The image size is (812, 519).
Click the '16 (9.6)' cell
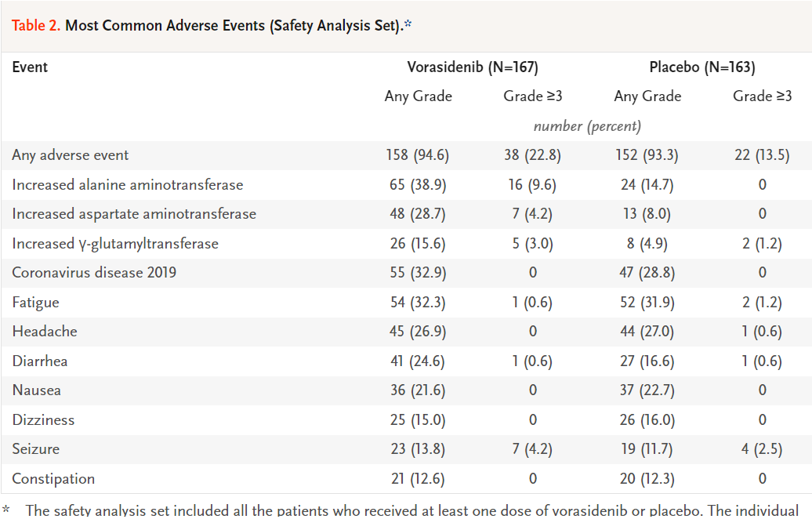coord(532,185)
